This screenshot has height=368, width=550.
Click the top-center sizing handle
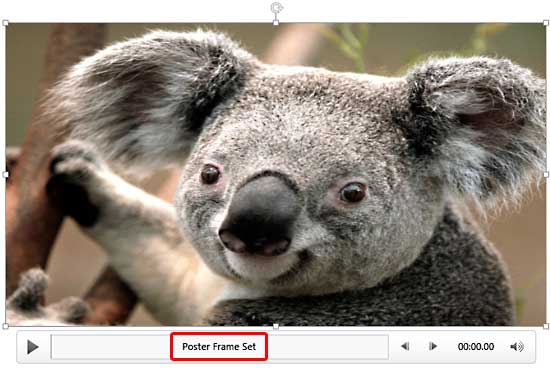pyautogui.click(x=276, y=23)
